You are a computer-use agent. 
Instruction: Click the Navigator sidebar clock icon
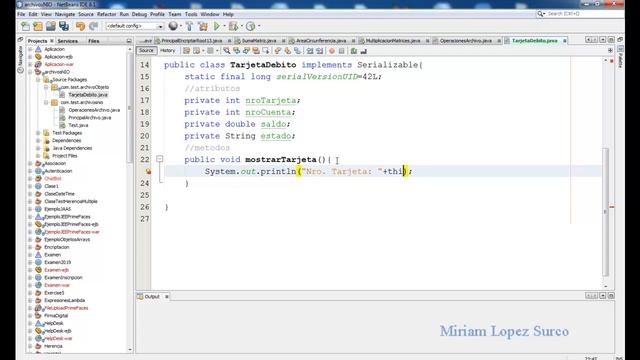coord(20,70)
